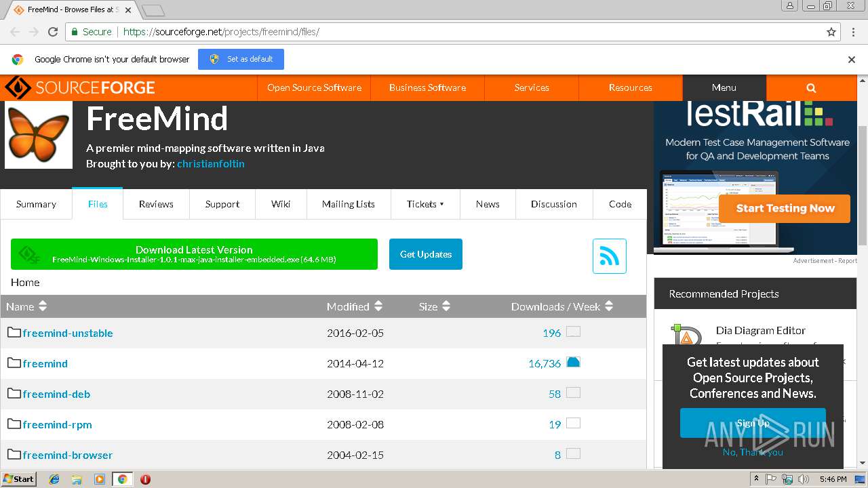Image resolution: width=868 pixels, height=488 pixels.
Task: Open the Wiki tab
Action: 281,204
